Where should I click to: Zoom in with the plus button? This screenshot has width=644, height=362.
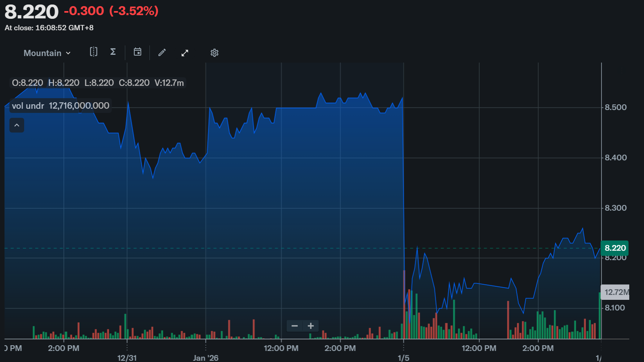[311, 326]
